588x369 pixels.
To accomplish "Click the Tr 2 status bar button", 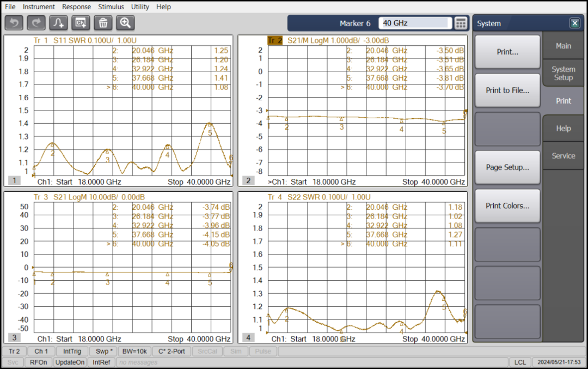I will coord(14,352).
